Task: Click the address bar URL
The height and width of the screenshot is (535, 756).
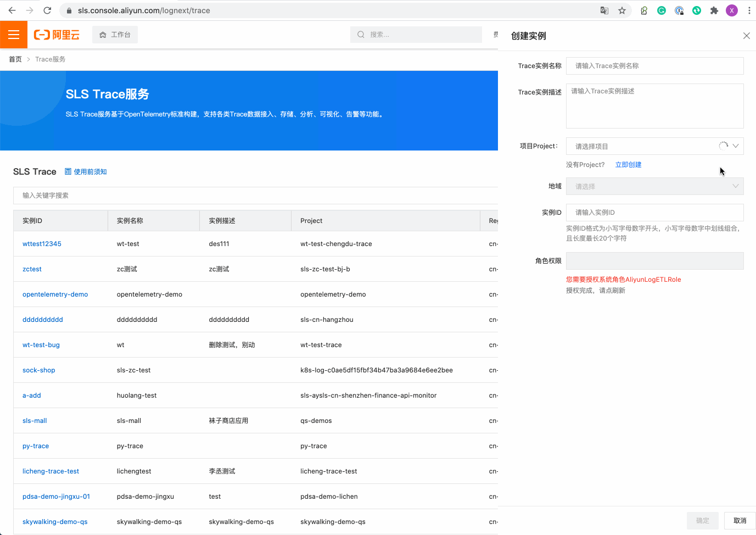Action: (x=144, y=10)
